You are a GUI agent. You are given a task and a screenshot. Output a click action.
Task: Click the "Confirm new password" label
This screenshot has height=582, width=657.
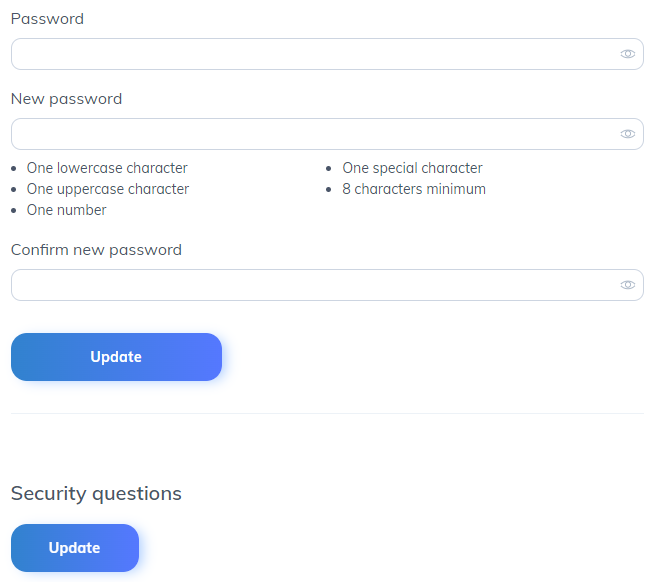point(96,249)
